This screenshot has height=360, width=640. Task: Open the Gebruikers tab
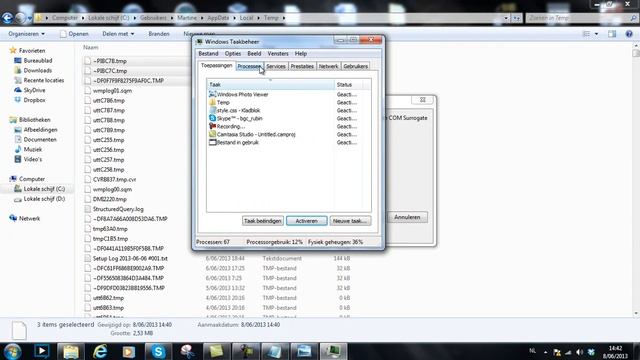click(356, 66)
